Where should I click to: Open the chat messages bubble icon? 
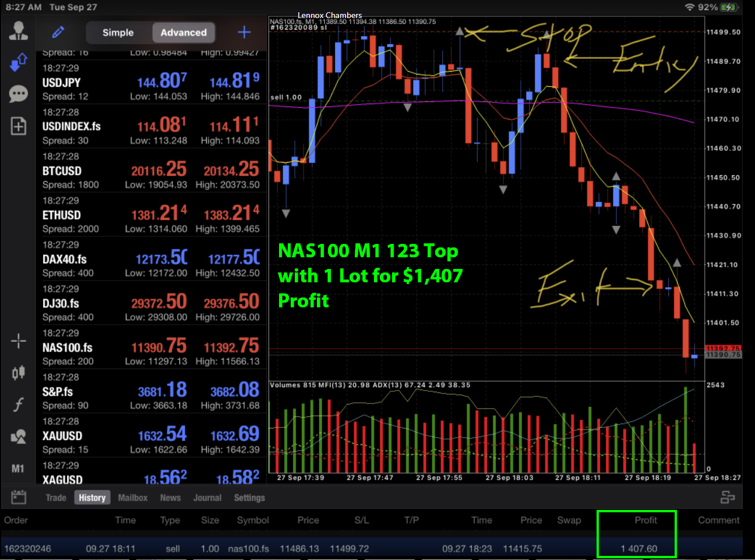(18, 94)
